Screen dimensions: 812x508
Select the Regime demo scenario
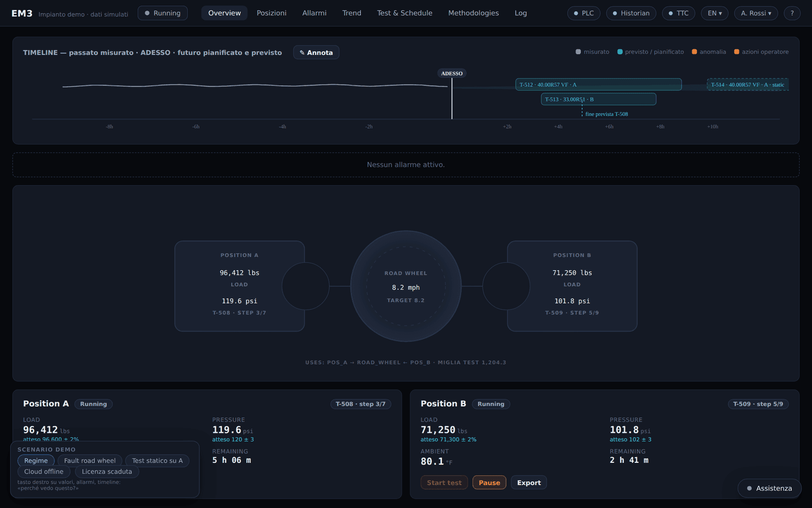(x=36, y=461)
